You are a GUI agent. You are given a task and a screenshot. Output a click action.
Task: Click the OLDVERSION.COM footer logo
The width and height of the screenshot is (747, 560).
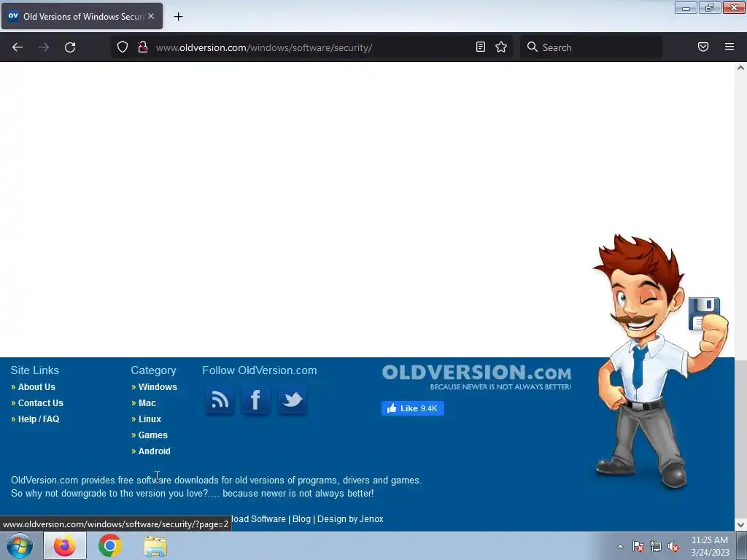(476, 377)
